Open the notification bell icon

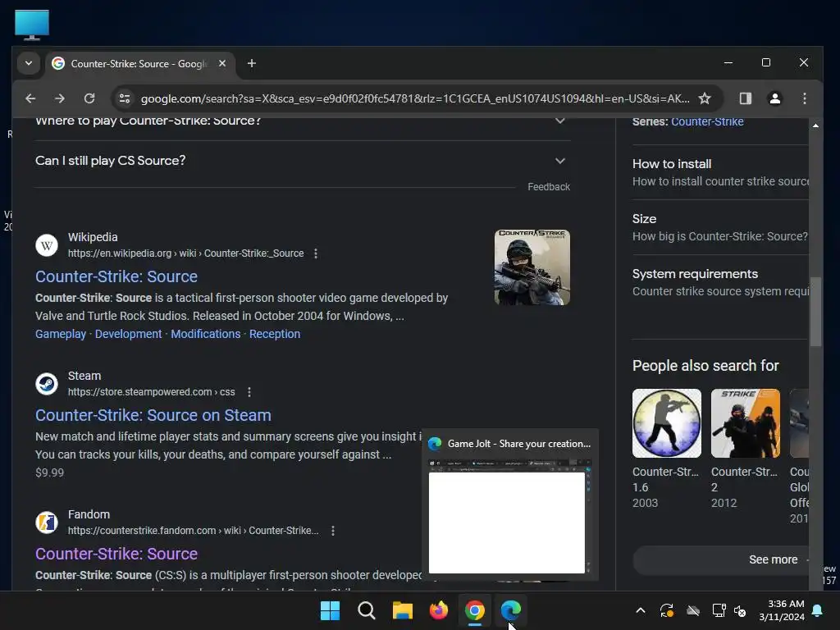818,610
